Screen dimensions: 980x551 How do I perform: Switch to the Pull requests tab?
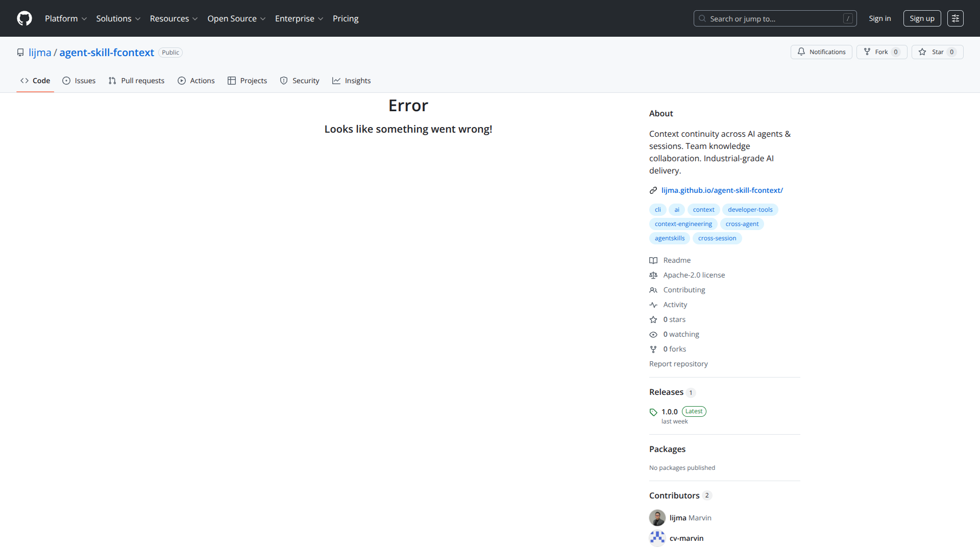(x=136, y=81)
